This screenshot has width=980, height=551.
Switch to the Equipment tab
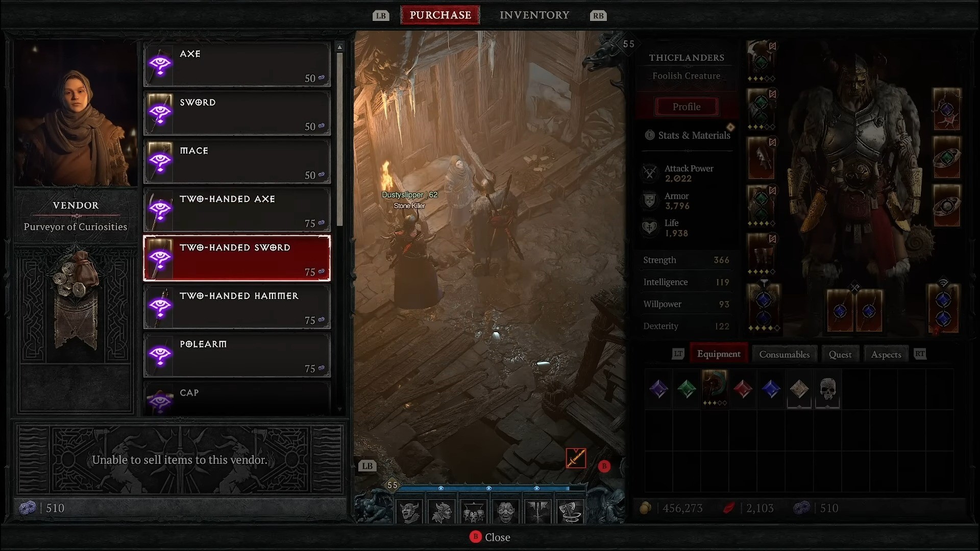click(x=718, y=353)
